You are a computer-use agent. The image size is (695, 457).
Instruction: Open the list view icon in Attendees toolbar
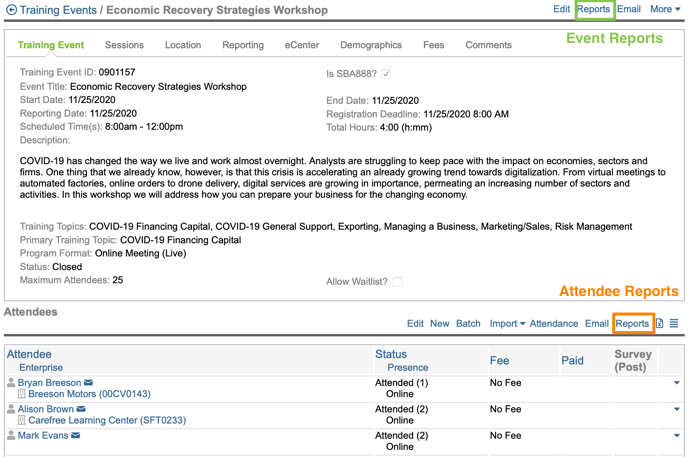(674, 324)
